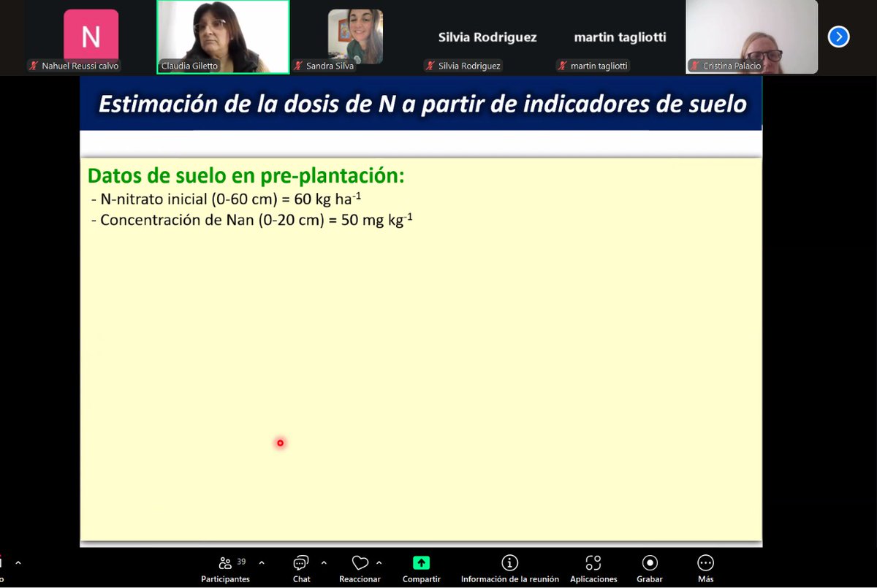Expand the Chat options arrow

point(324,563)
